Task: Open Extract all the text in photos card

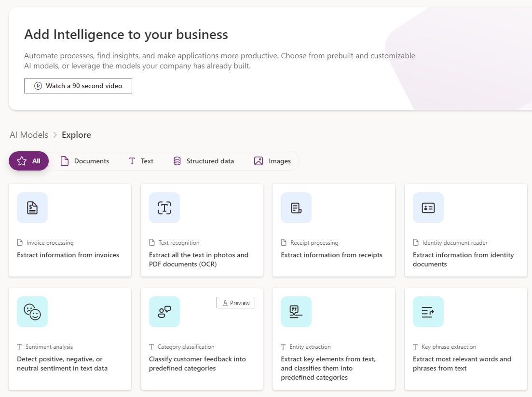Action: coord(202,230)
